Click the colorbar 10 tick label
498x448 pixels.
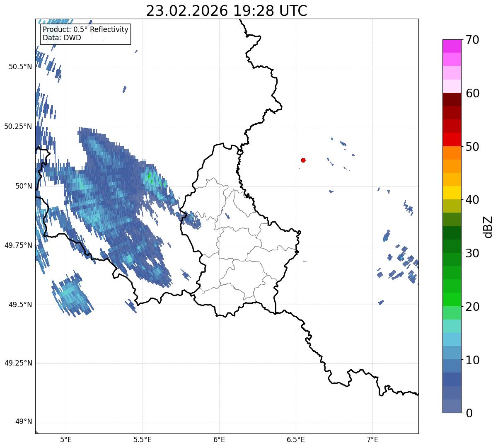472,360
